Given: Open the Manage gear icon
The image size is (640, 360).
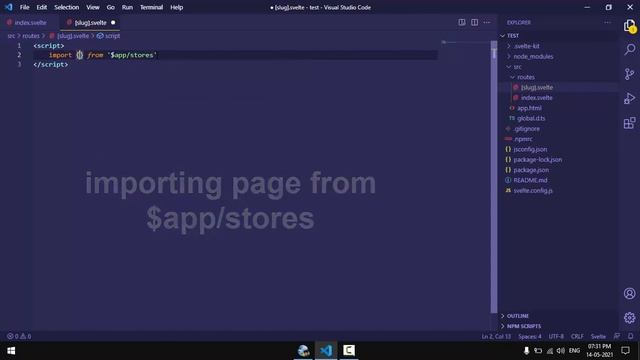Looking at the screenshot, I should [x=629, y=318].
